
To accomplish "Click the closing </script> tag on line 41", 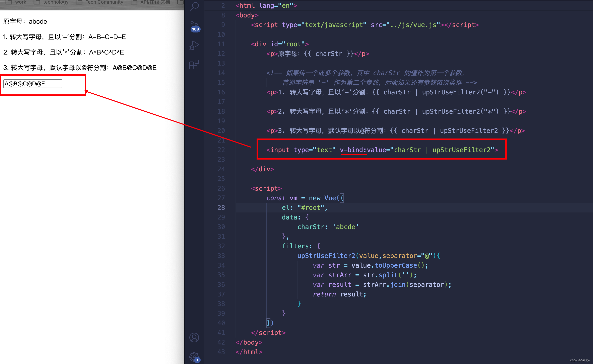I will pyautogui.click(x=268, y=333).
